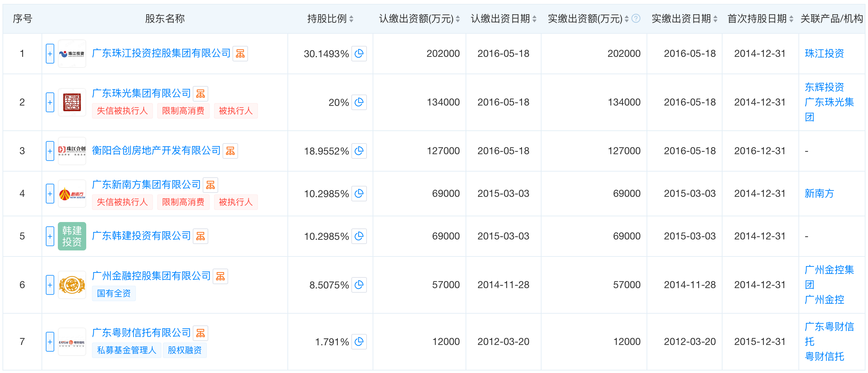Open equity structure icon for 广东珠光集团有限公司
The height and width of the screenshot is (373, 868).
point(200,94)
